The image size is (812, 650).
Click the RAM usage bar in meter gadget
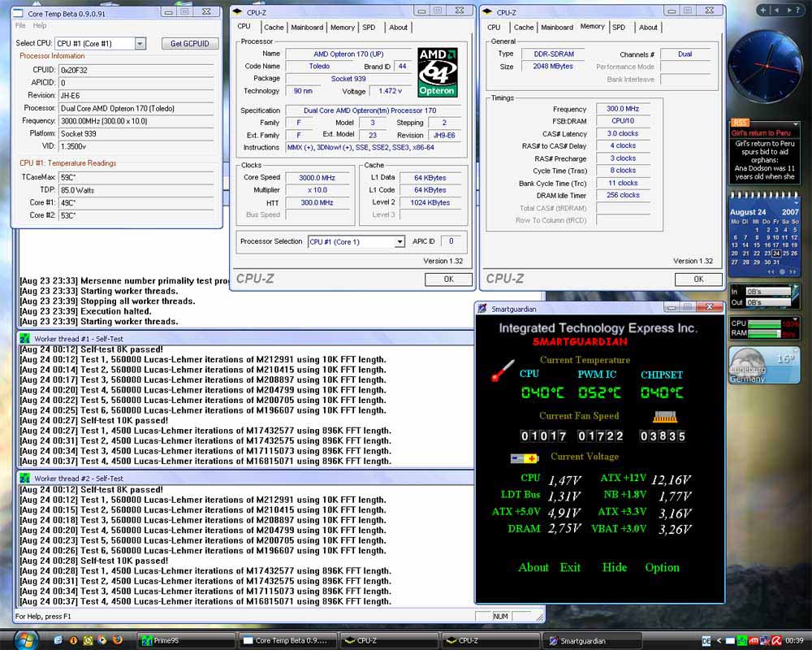(x=764, y=333)
